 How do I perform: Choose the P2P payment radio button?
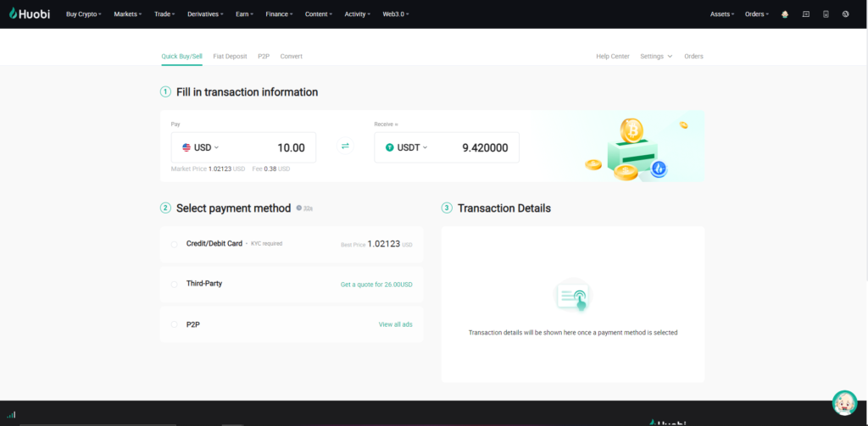tap(175, 324)
